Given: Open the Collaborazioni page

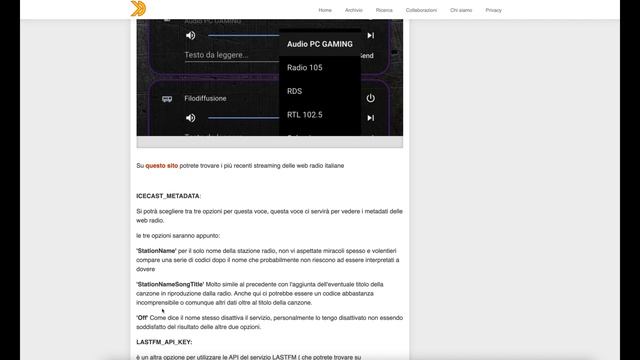Looking at the screenshot, I should click(x=421, y=10).
